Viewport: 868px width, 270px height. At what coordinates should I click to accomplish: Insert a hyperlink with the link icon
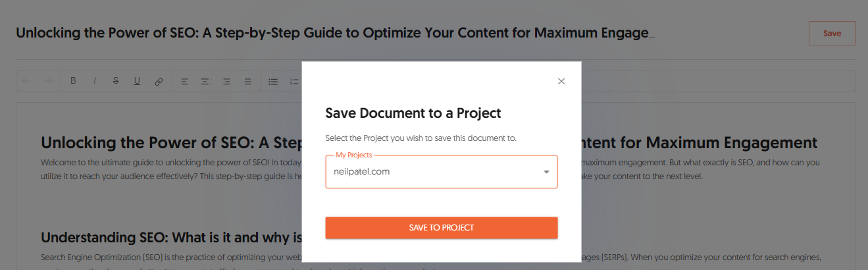(159, 82)
